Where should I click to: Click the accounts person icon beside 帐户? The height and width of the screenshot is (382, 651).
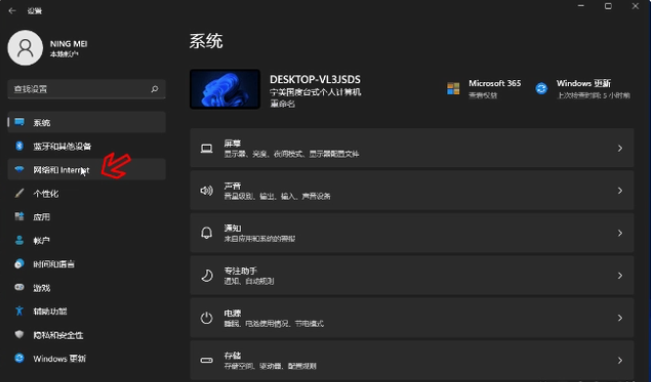pos(19,240)
